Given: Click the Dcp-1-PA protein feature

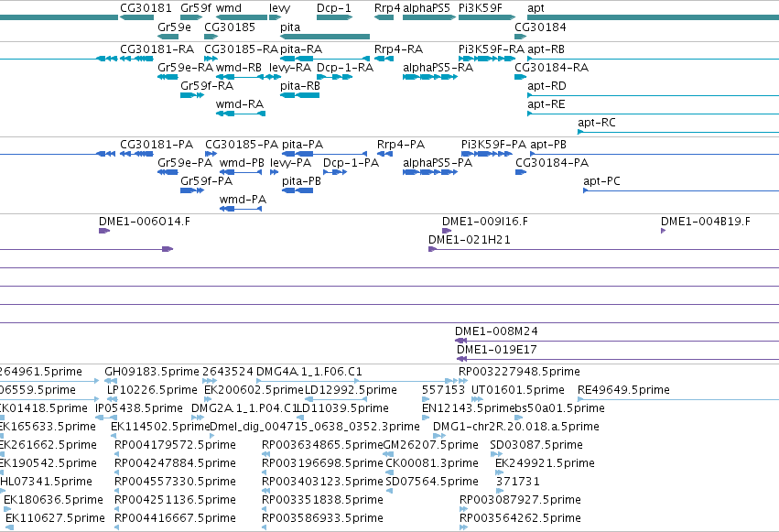Looking at the screenshot, I should coord(335,172).
